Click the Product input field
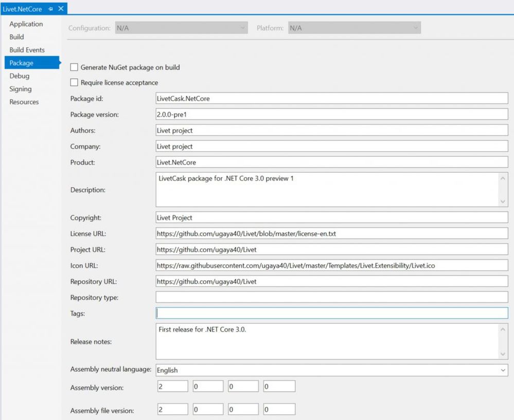Viewport: 514px width, 420px height. [332, 162]
